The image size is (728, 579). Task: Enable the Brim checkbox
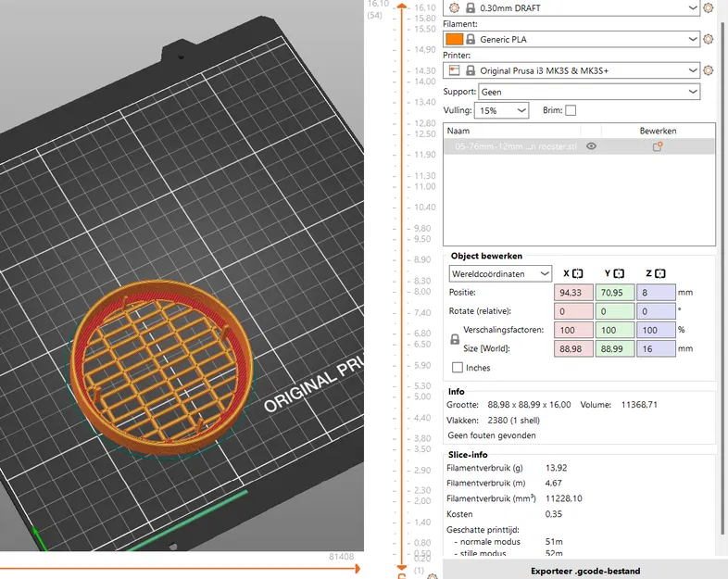pyautogui.click(x=571, y=110)
